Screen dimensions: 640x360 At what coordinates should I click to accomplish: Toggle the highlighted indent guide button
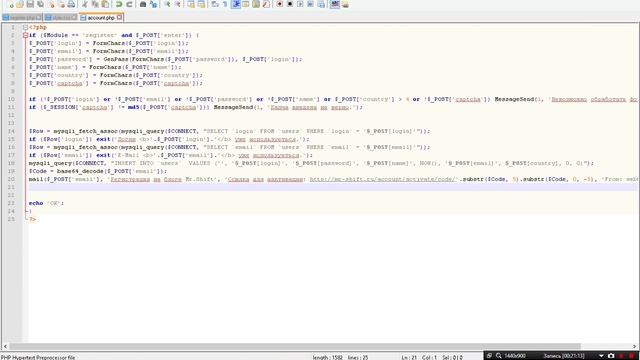pyautogui.click(x=236, y=4)
